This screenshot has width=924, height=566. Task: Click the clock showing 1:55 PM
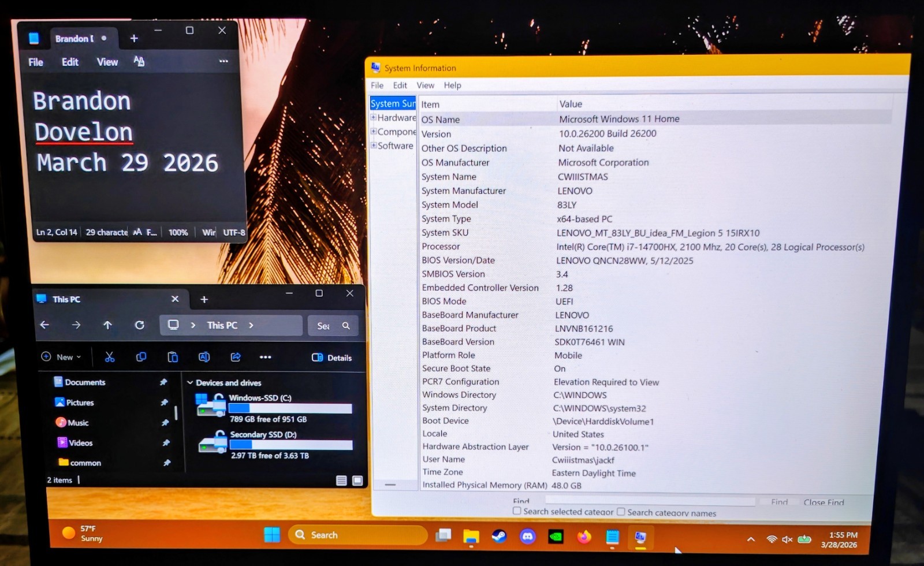pyautogui.click(x=839, y=539)
